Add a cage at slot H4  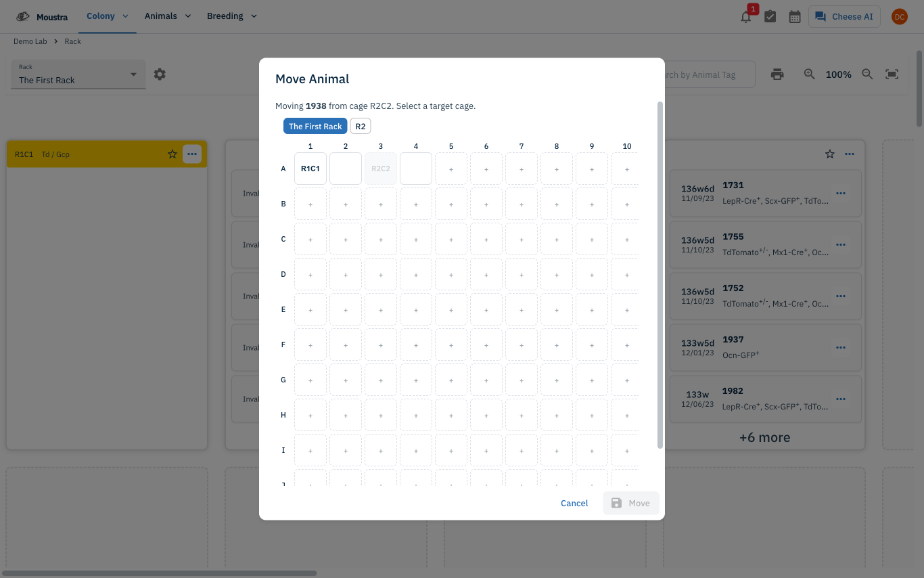(x=416, y=415)
